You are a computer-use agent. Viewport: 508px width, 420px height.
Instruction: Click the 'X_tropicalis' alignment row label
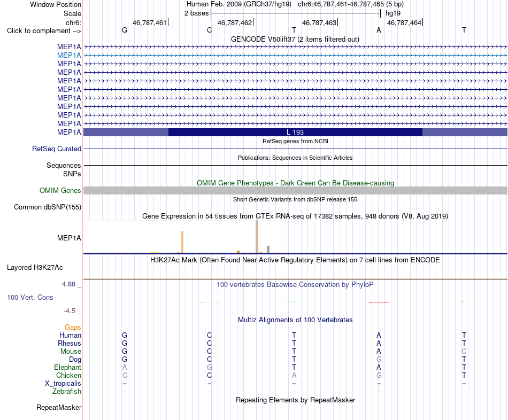pos(63,384)
